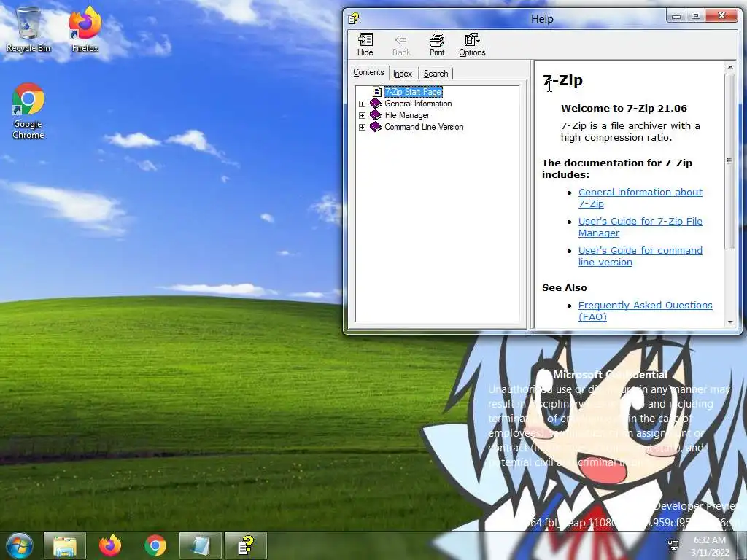This screenshot has height=560, width=747.
Task: Click the Welcome to 7-Zip 21.06 text
Action: tap(624, 108)
